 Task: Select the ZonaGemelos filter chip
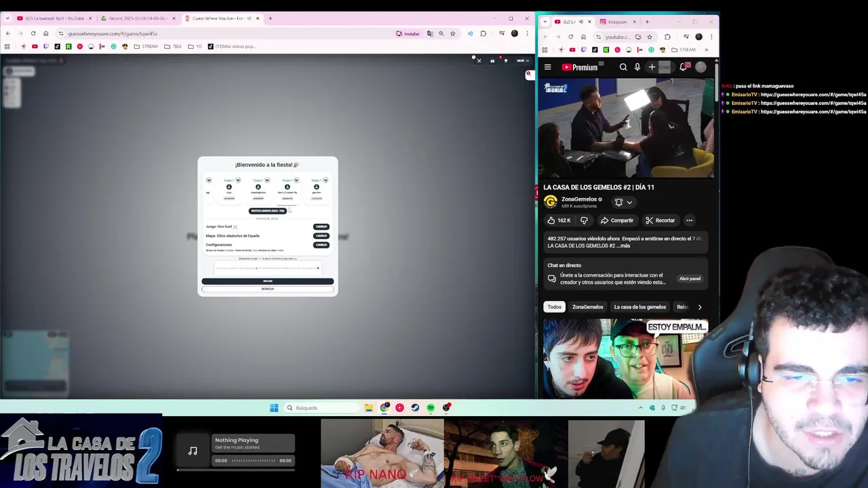tap(588, 307)
